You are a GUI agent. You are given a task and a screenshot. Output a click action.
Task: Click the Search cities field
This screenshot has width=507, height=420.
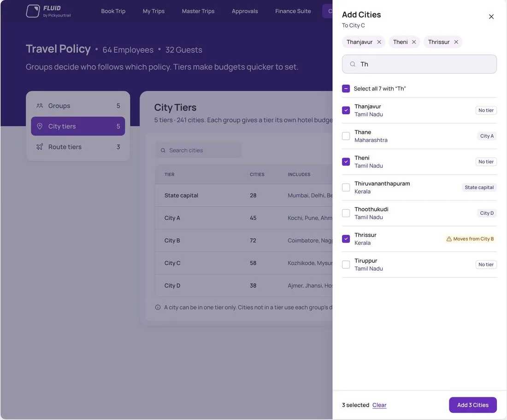(198, 150)
